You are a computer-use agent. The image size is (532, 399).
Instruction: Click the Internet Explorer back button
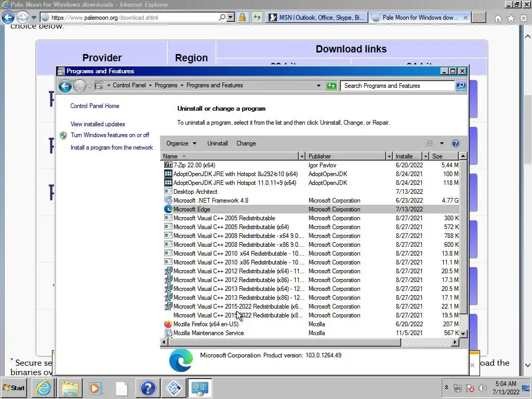pyautogui.click(x=8, y=18)
